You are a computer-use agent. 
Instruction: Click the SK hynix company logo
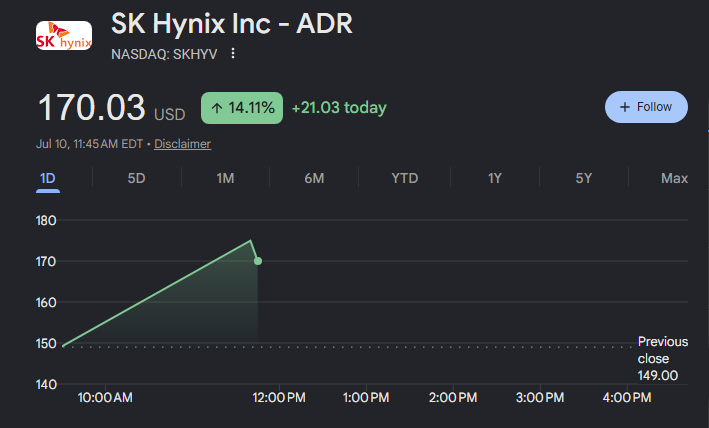[x=64, y=35]
